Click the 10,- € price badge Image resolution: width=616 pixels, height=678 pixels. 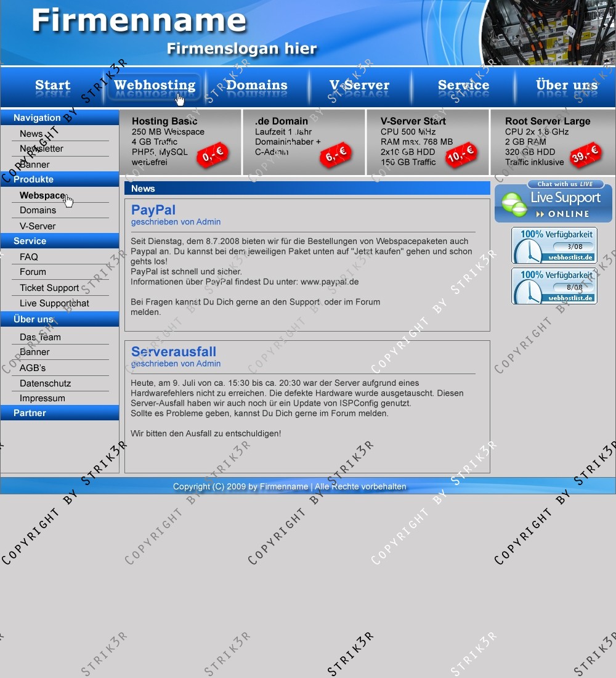coord(461,154)
